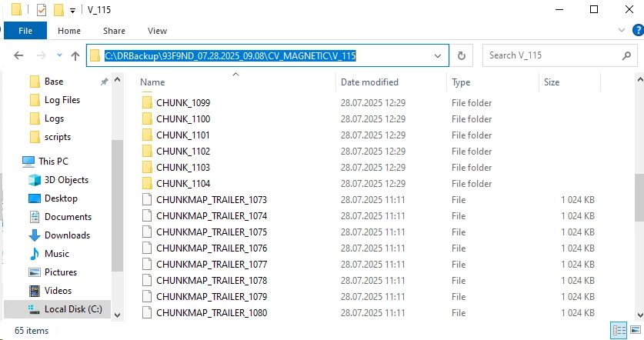Viewport: 644px width, 340px height.
Task: Open the View ribbon tab
Action: pos(157,31)
